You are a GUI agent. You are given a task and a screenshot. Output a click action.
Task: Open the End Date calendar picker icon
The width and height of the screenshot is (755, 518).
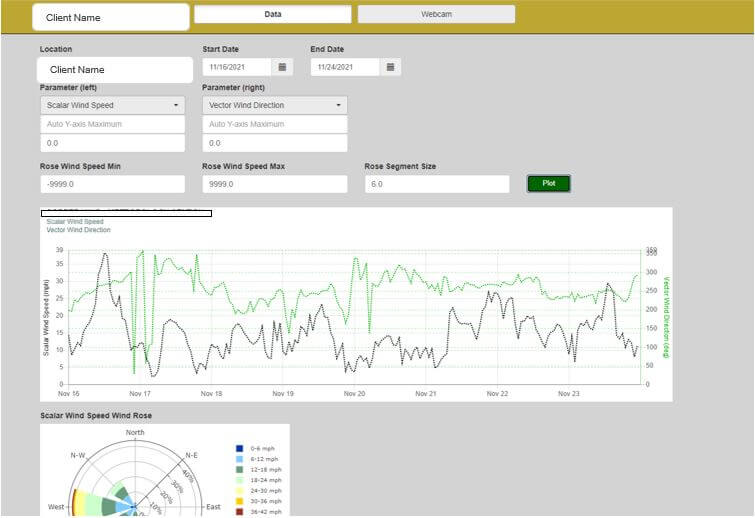[391, 67]
